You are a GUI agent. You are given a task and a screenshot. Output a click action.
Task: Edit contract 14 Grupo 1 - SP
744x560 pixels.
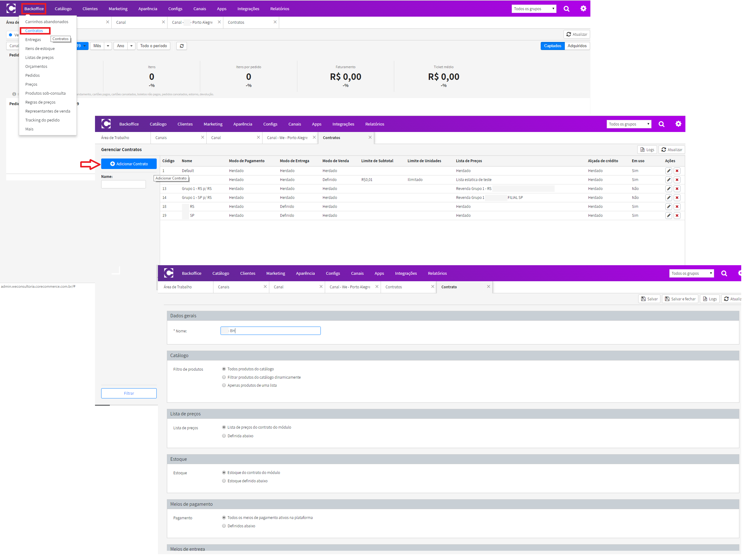(668, 198)
